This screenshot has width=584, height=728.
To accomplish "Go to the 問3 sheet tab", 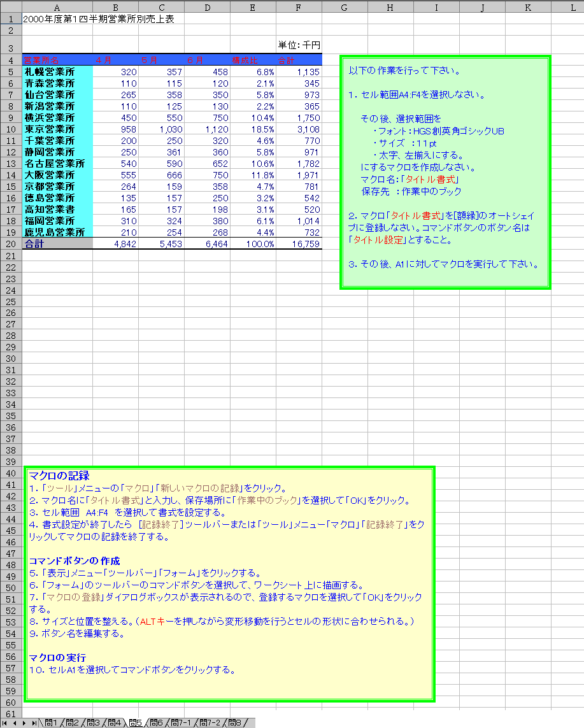I will coord(93,723).
